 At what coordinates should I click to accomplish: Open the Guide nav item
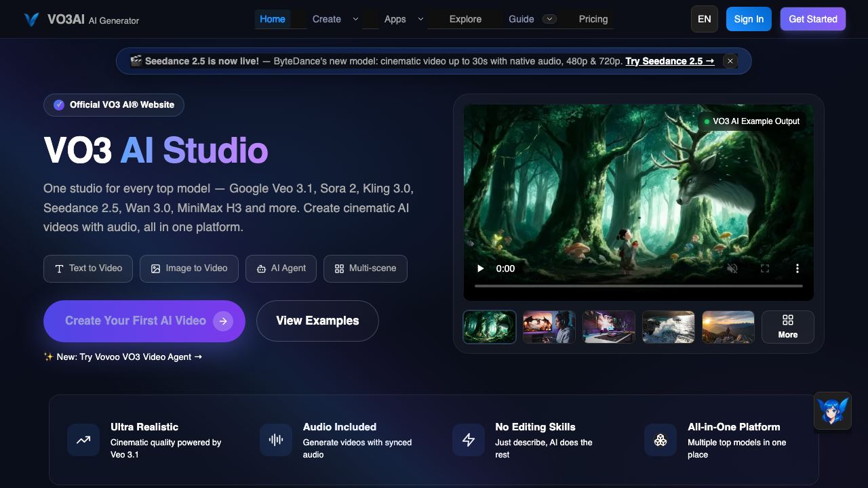pyautogui.click(x=521, y=19)
